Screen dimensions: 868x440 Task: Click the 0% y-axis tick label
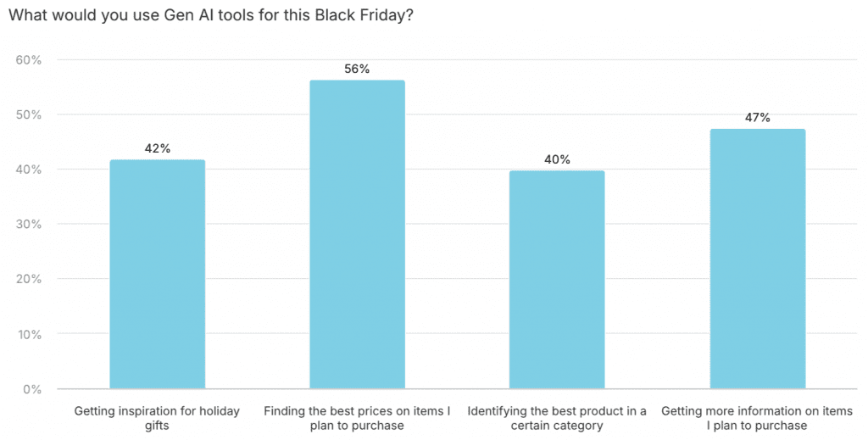(32, 389)
